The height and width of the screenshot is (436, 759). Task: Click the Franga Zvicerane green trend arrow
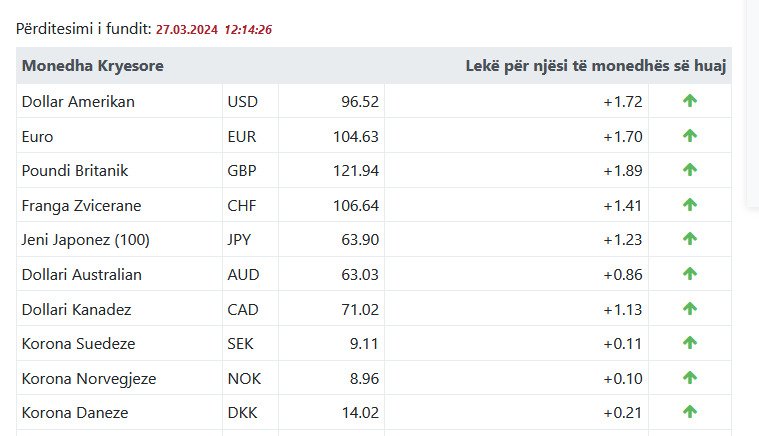689,205
